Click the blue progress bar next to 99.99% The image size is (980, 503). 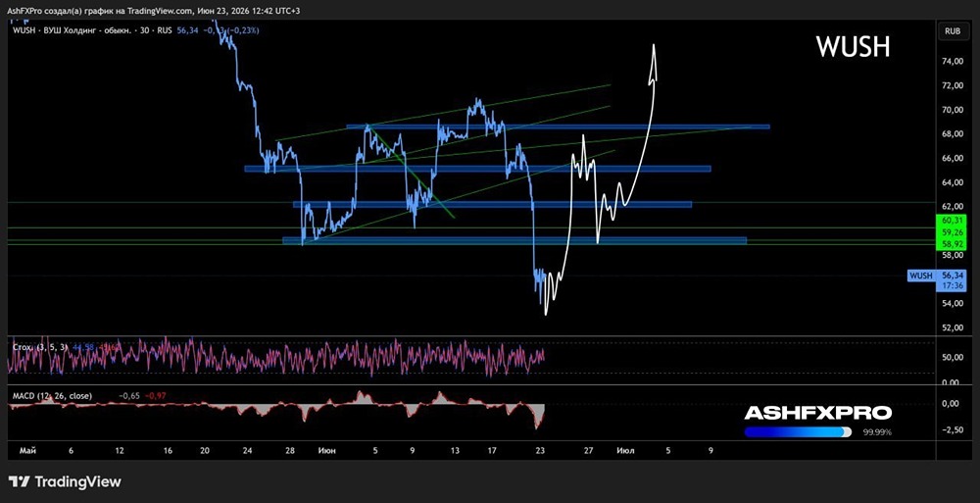(798, 431)
